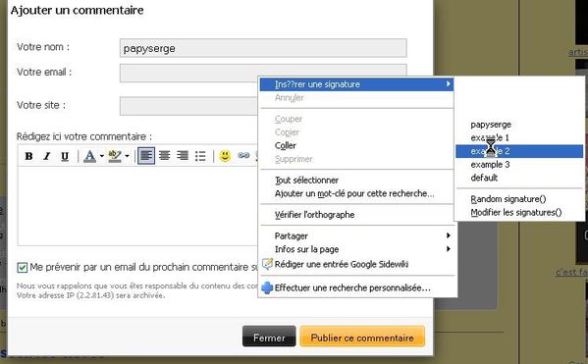Click Publier ce commentaire button

pos(362,337)
